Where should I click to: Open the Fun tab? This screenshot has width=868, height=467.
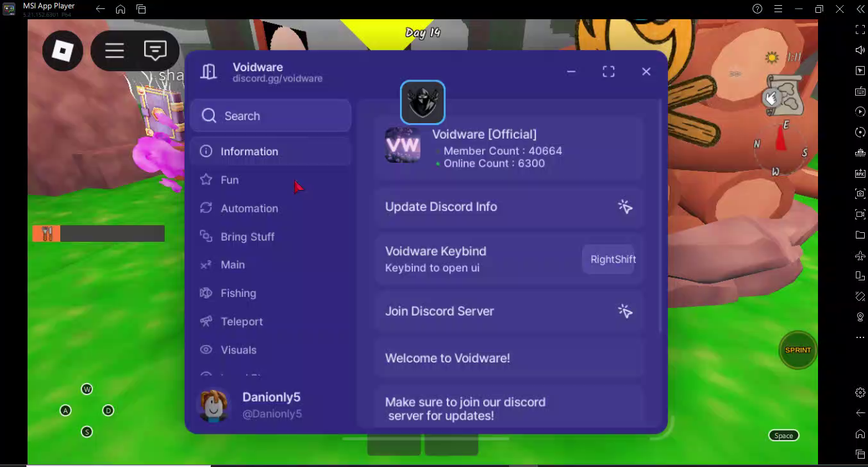(x=271, y=180)
